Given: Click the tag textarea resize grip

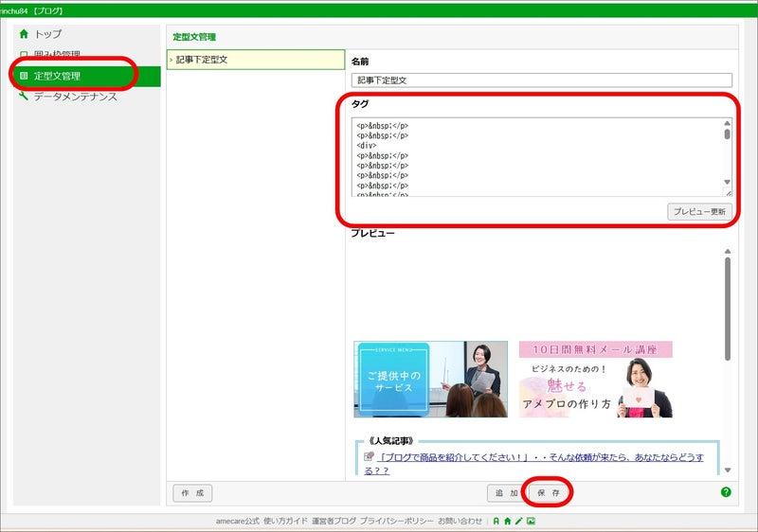Looking at the screenshot, I should (x=728, y=193).
